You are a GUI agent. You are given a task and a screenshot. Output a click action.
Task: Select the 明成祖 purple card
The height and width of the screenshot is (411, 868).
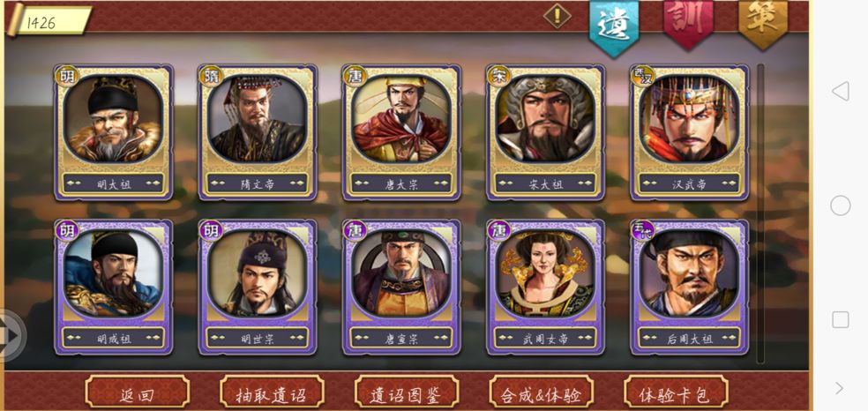point(114,287)
